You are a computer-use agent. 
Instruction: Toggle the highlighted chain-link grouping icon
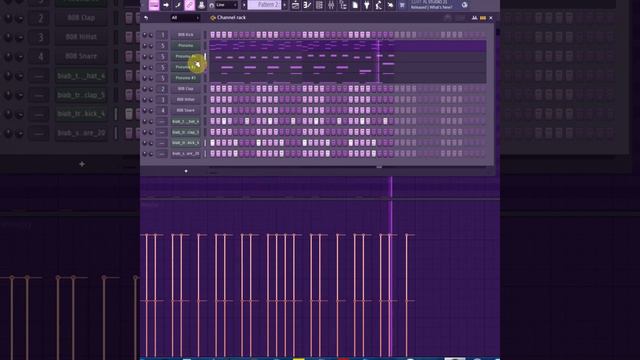click(189, 5)
